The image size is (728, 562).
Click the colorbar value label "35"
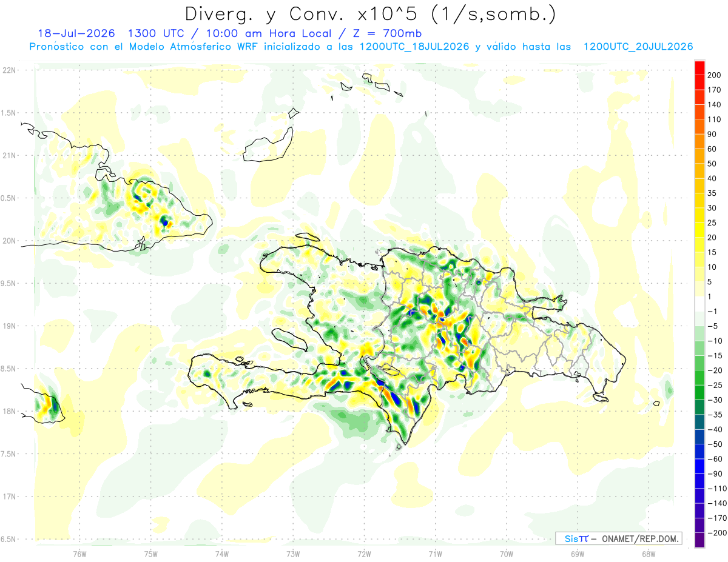tap(712, 193)
